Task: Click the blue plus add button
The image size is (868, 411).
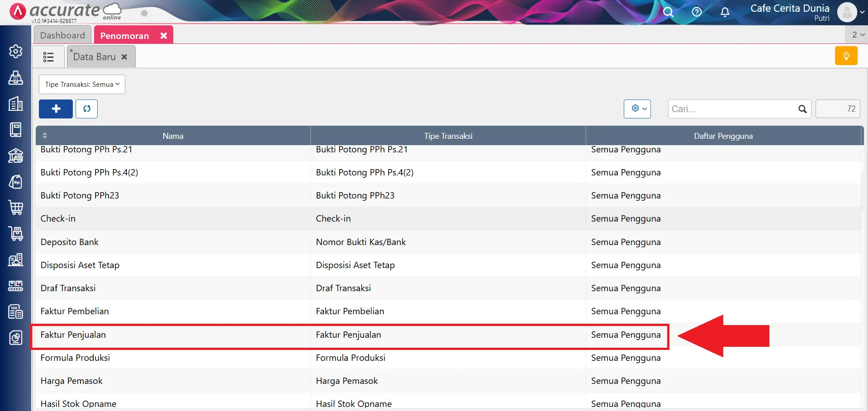Action: click(56, 109)
